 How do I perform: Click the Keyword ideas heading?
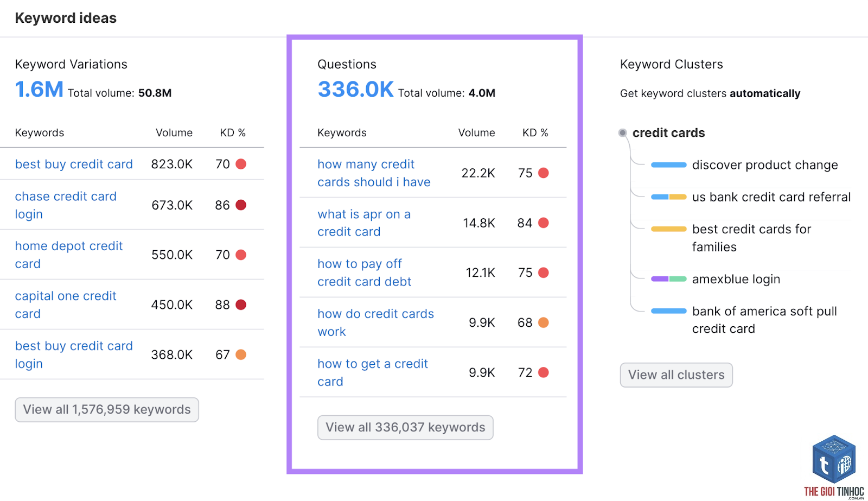(x=66, y=18)
